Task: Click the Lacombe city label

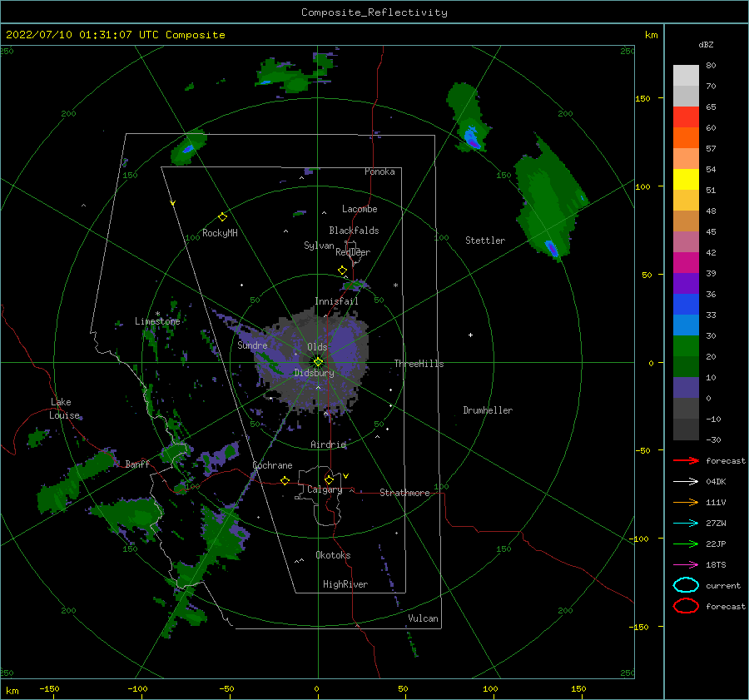Action: (360, 209)
